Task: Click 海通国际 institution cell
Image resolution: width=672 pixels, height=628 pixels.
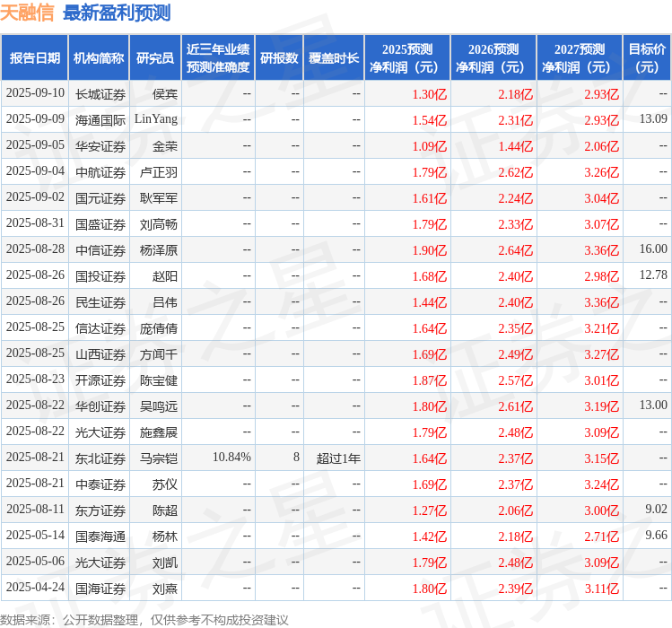Action: (100, 120)
